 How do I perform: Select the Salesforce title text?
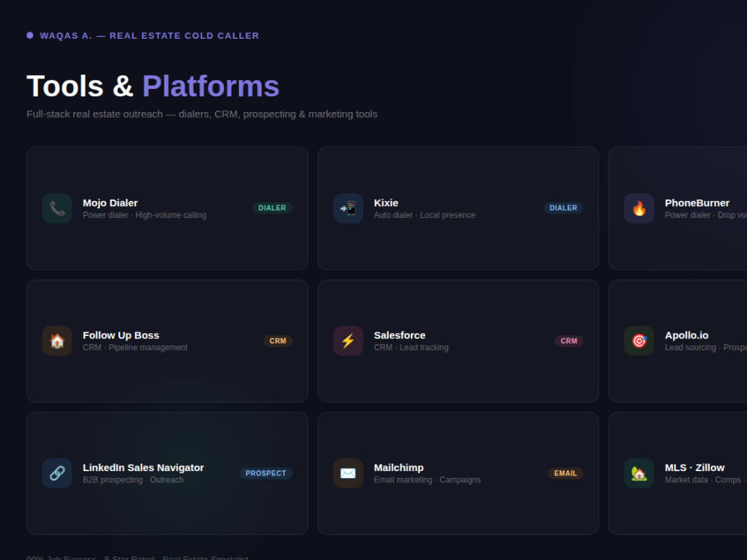(x=400, y=335)
